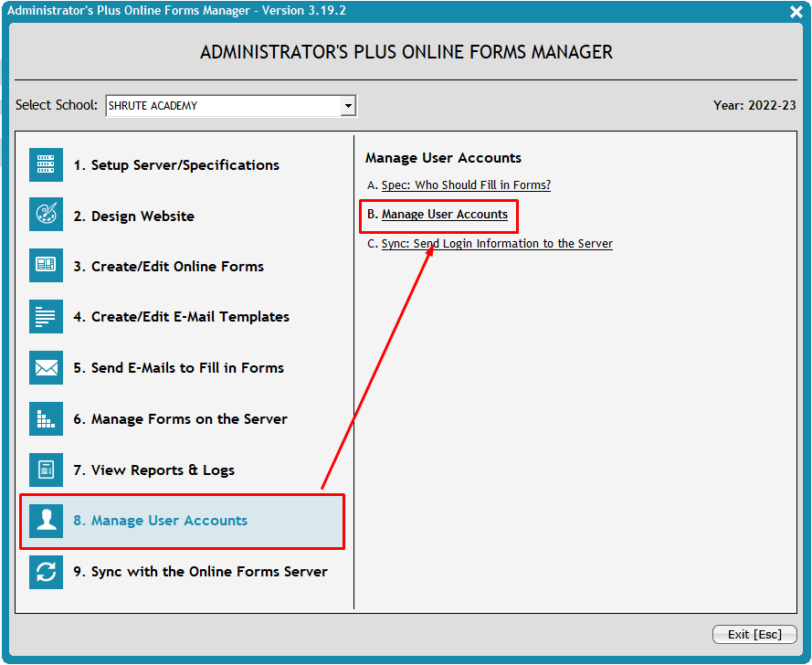The image size is (812, 665).
Task: Click the Exit [Esc] button
Action: pyautogui.click(x=754, y=635)
